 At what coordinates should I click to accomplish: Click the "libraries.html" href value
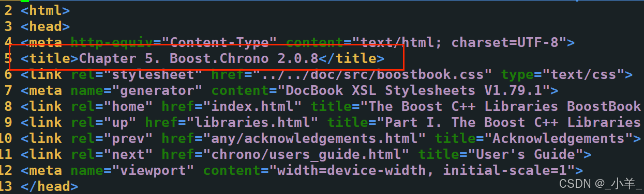pos(252,122)
